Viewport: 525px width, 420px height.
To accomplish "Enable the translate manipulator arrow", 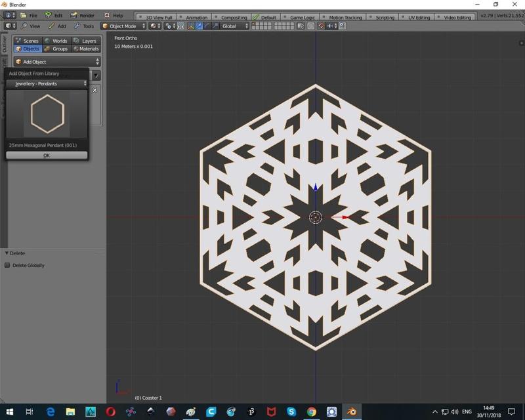I will [199, 26].
